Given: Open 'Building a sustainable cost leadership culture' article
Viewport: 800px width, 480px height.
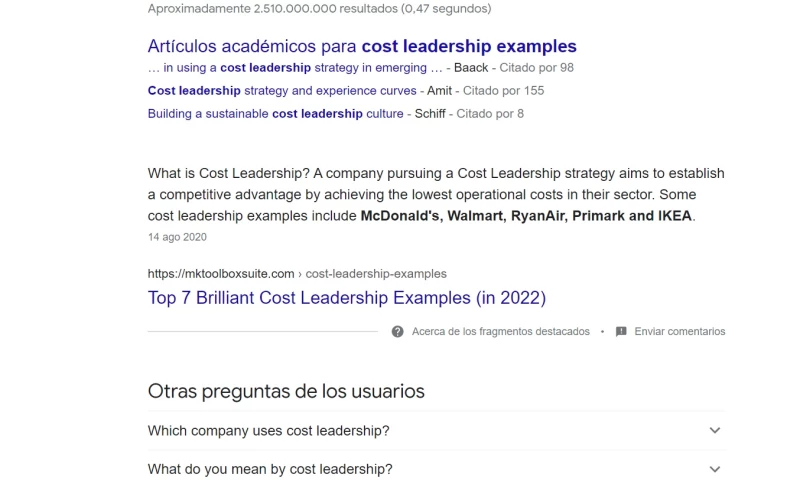Looking at the screenshot, I should coord(275,114).
